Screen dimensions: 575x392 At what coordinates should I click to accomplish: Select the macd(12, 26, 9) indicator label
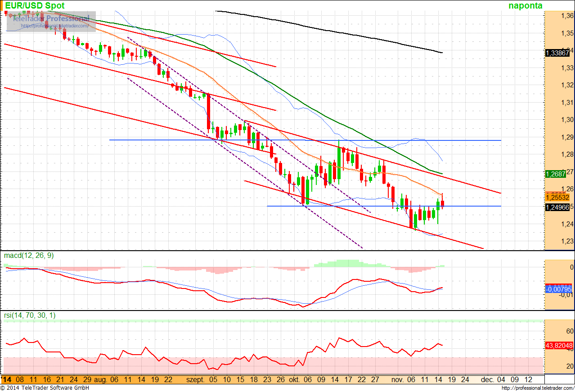[29, 256]
